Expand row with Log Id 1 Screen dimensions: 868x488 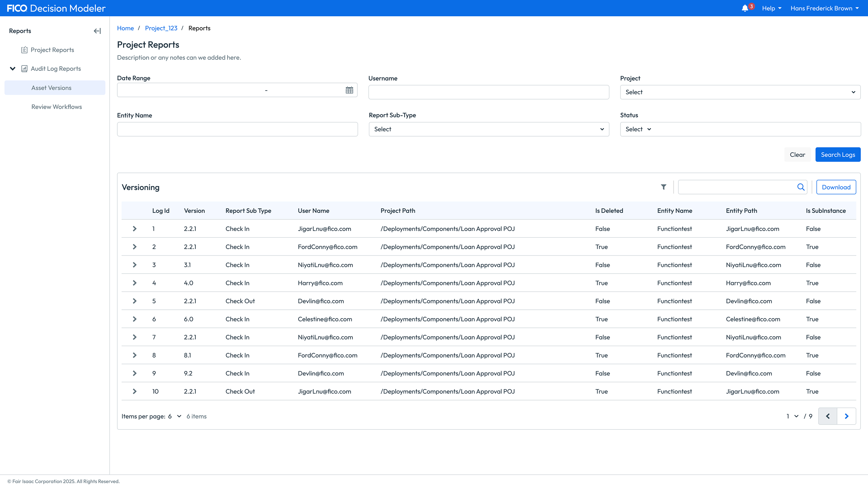coord(135,229)
